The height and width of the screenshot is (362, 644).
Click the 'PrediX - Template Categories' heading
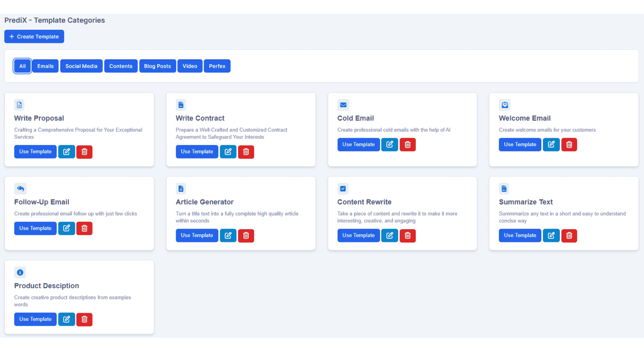click(55, 20)
